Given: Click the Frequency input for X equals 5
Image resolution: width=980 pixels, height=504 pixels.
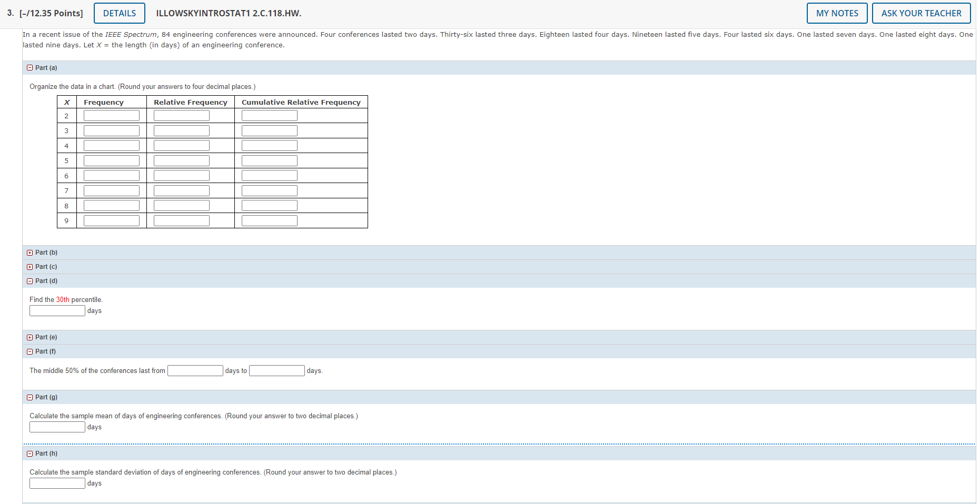Looking at the screenshot, I should click(111, 160).
